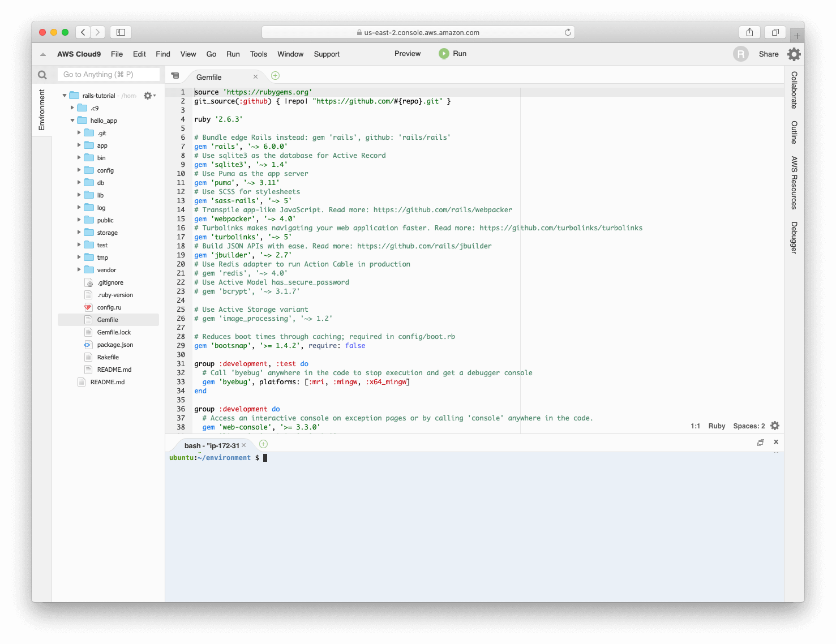The height and width of the screenshot is (644, 836).
Task: Click the 1:1 cursor position indicator
Action: (695, 426)
